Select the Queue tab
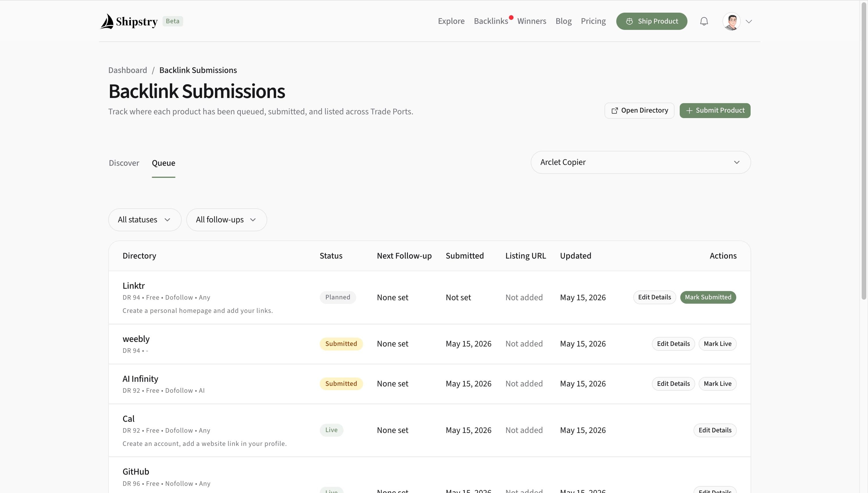This screenshot has width=868, height=493. point(163,163)
